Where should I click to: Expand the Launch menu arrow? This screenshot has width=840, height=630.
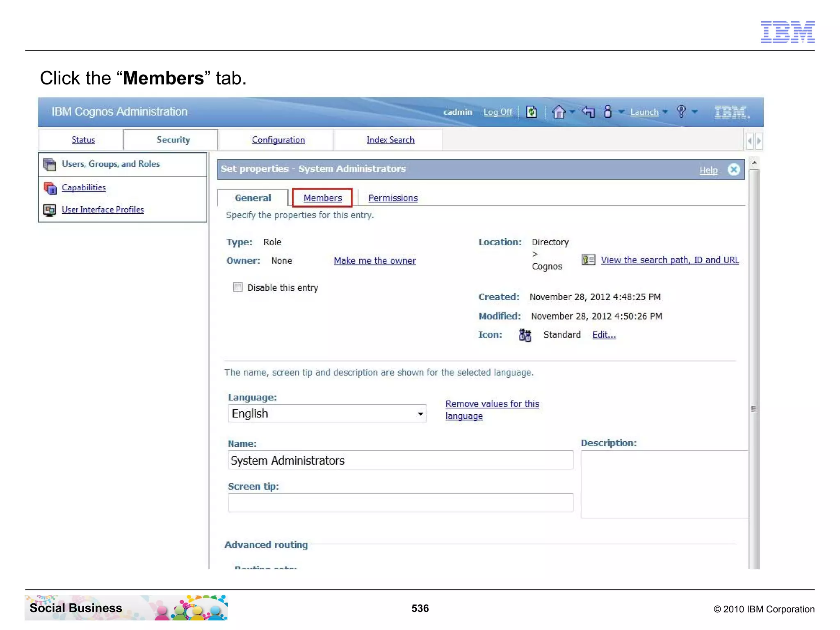[665, 112]
